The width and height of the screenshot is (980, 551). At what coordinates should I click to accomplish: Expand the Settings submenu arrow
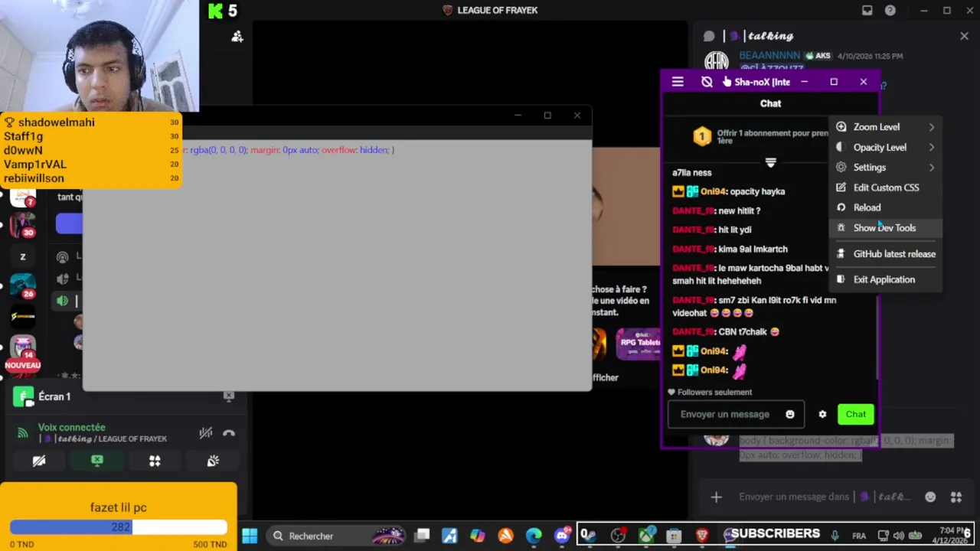(932, 167)
